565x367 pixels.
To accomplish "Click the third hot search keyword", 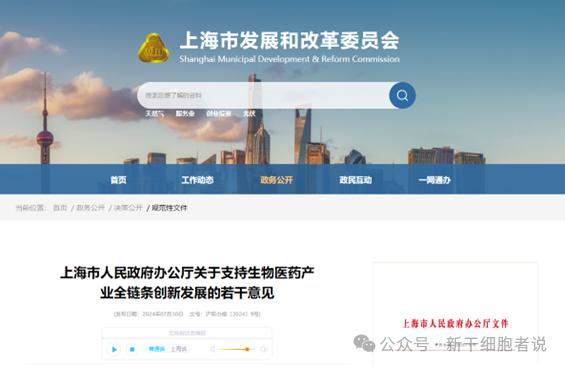I will 219,114.
